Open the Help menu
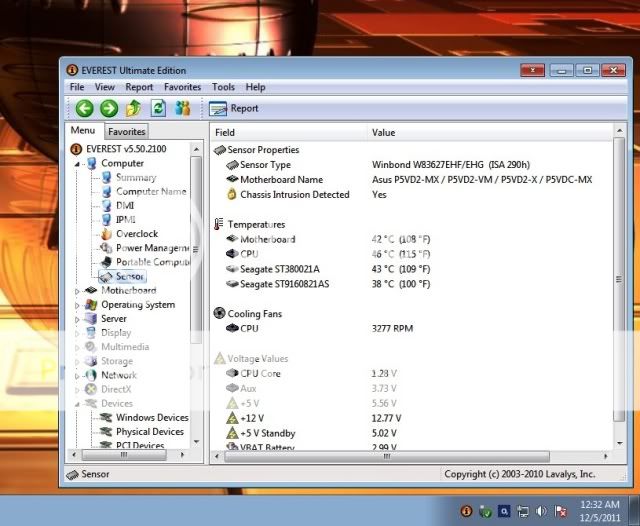The image size is (640, 526). click(x=256, y=87)
